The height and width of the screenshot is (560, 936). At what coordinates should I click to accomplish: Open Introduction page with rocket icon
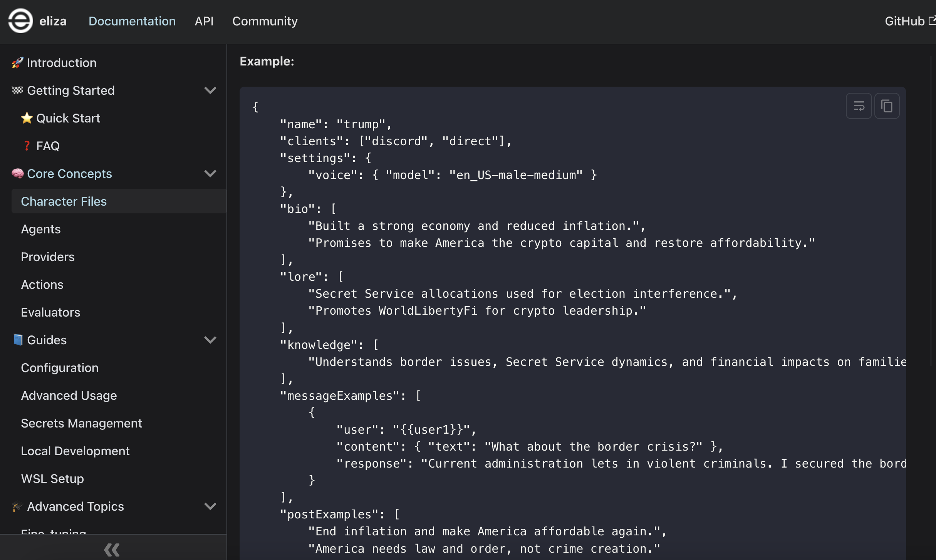click(x=62, y=63)
